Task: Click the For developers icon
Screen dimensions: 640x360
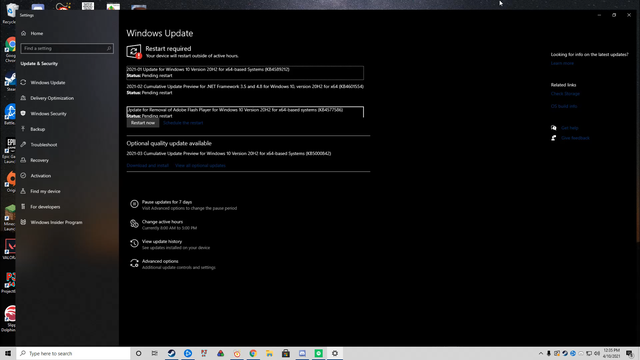Action: [23, 207]
